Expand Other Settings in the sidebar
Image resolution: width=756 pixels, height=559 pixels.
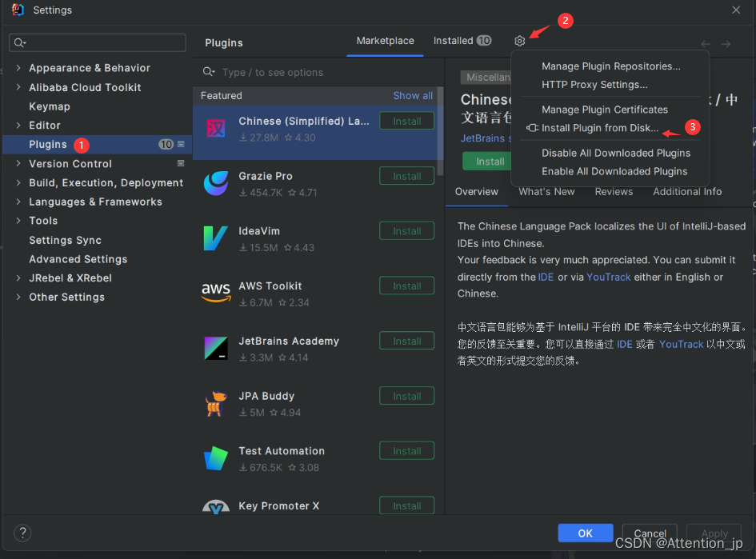(x=18, y=297)
